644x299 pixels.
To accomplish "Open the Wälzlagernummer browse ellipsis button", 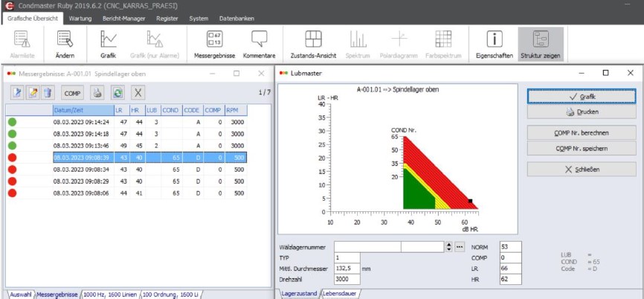I will 460,246.
